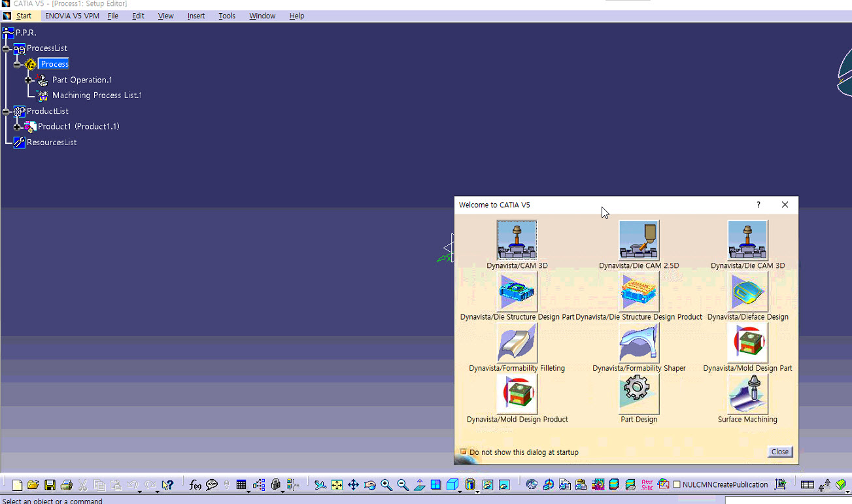Click Close button in Welcome dialog
852x504 pixels.
(780, 452)
